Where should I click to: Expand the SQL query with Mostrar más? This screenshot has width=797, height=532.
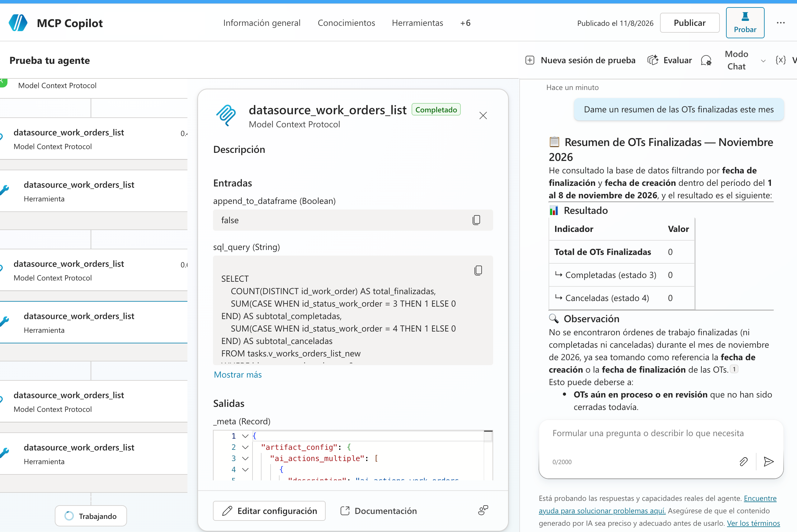tap(238, 374)
